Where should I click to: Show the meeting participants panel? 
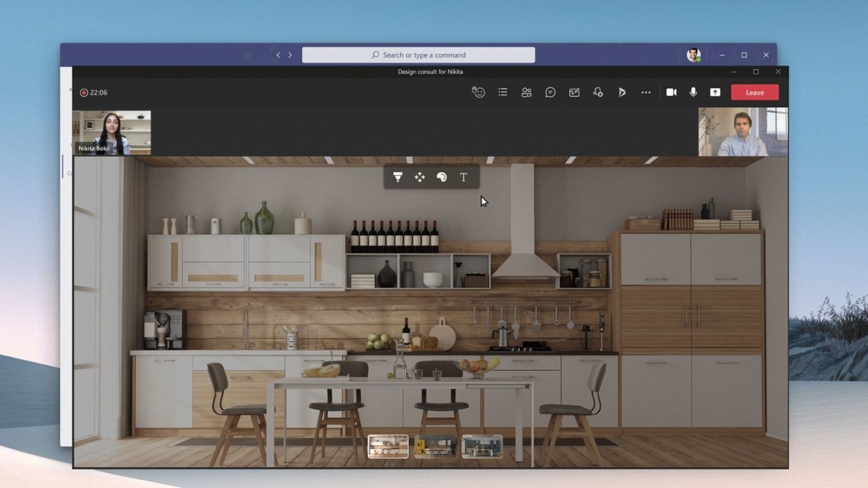click(x=526, y=92)
